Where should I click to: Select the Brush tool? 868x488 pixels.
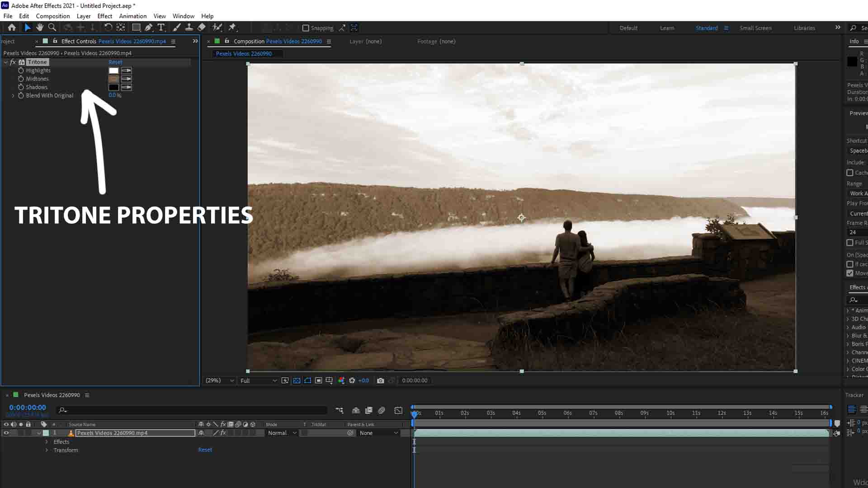coord(177,28)
